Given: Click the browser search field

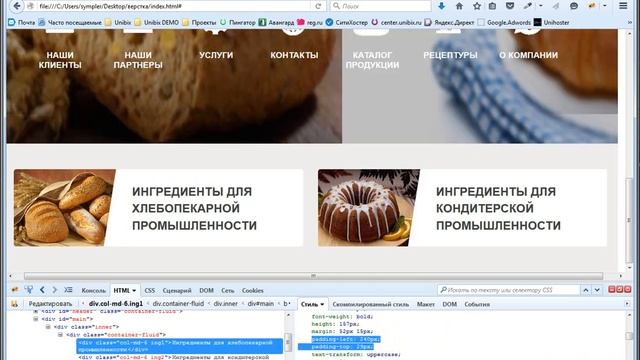Looking at the screenshot, I should pyautogui.click(x=381, y=6).
